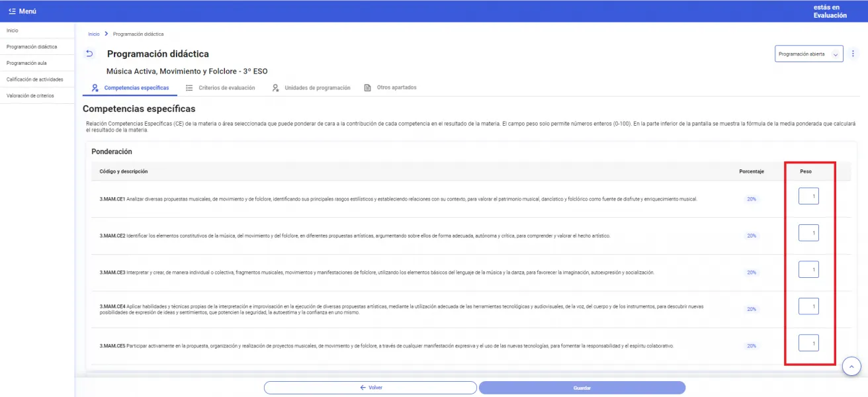Open Valoración de criterios in sidebar
Image resolution: width=868 pixels, height=397 pixels.
click(30, 96)
